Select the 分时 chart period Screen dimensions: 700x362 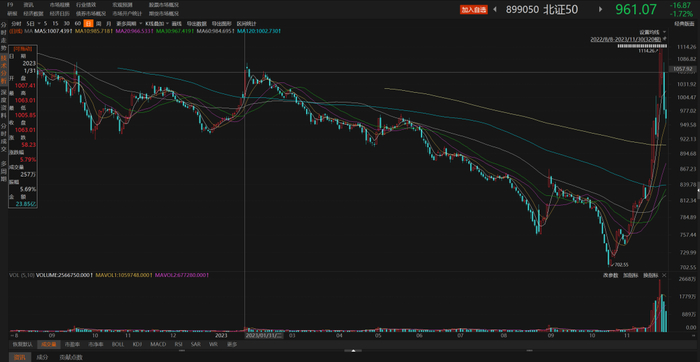[16, 23]
